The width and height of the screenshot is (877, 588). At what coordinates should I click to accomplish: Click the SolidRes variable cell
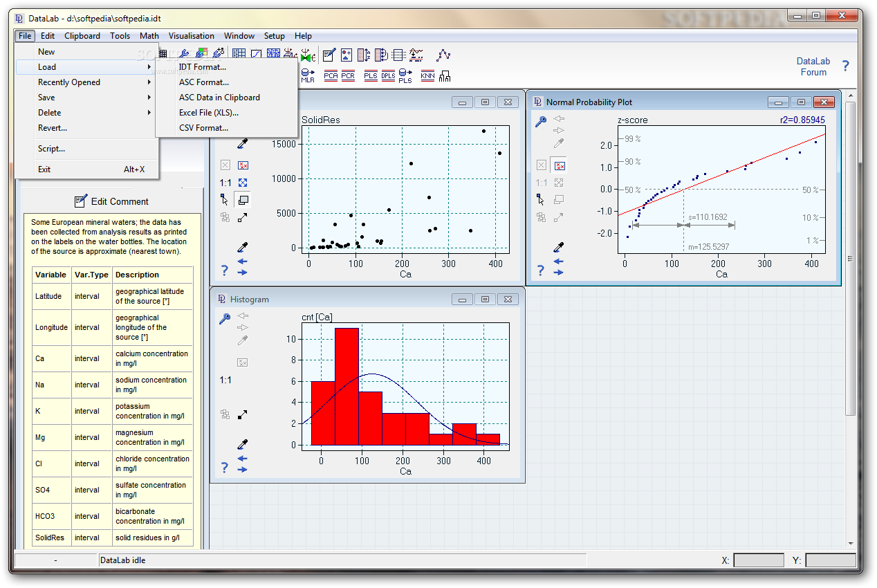pos(52,538)
